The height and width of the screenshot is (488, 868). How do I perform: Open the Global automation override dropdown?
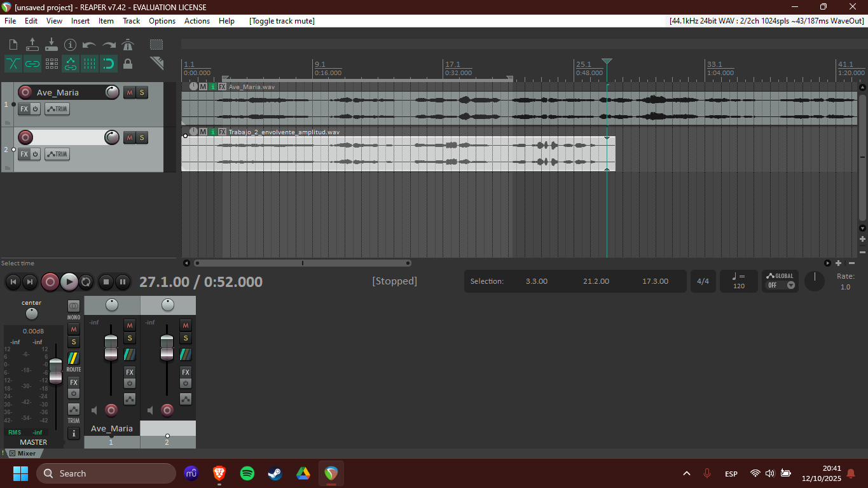click(780, 281)
